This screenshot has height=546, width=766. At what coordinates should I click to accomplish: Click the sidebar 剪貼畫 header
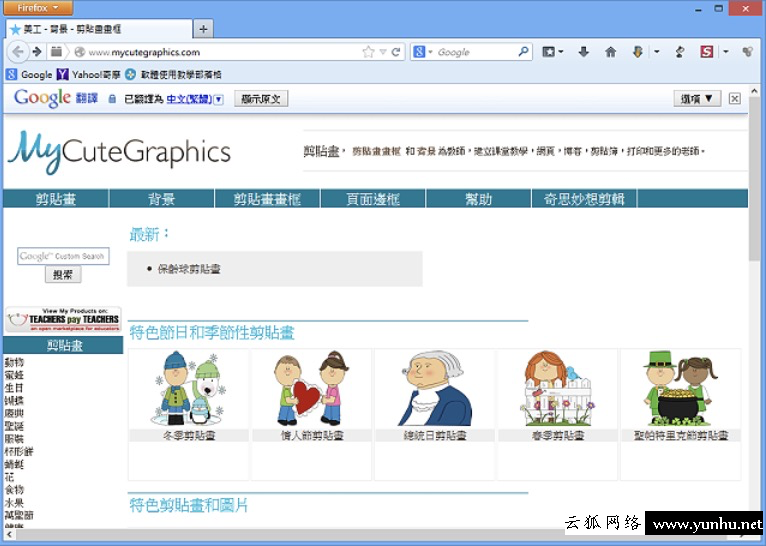63,346
